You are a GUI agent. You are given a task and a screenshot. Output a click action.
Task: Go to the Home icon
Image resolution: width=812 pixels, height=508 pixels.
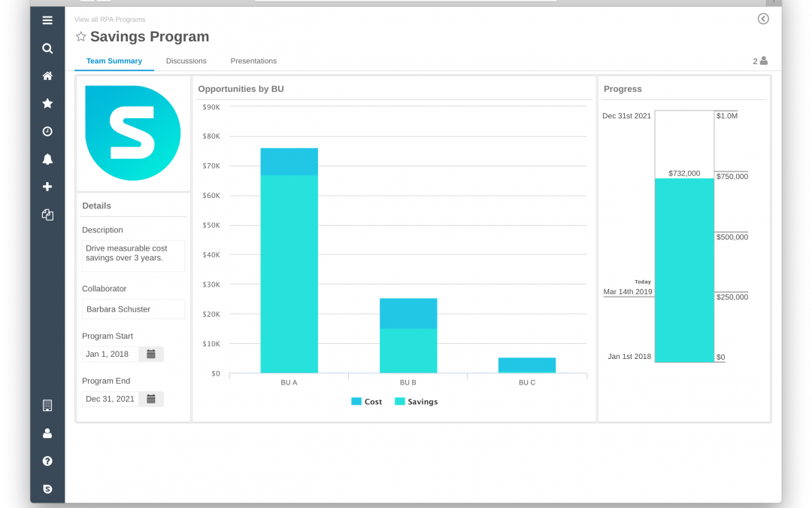pyautogui.click(x=47, y=76)
